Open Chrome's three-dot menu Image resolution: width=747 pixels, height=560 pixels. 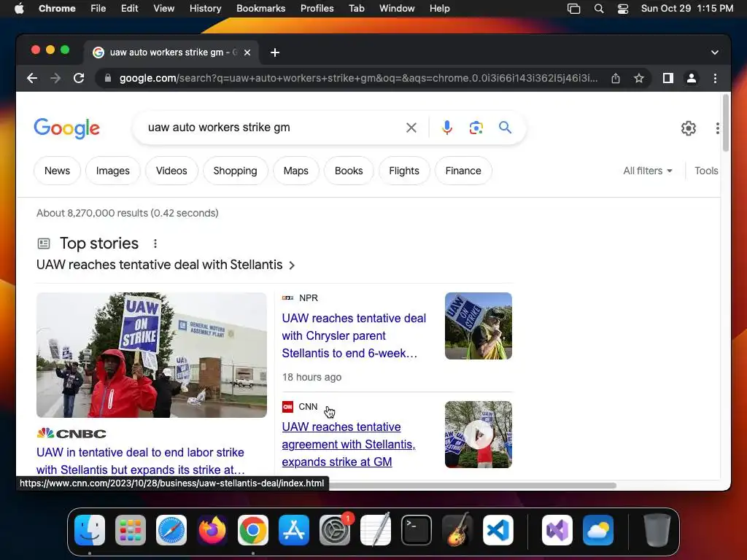click(715, 78)
